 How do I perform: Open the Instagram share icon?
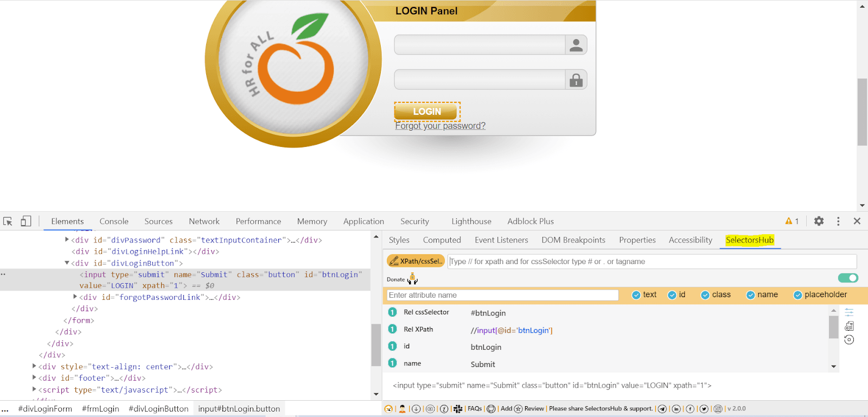tap(718, 409)
